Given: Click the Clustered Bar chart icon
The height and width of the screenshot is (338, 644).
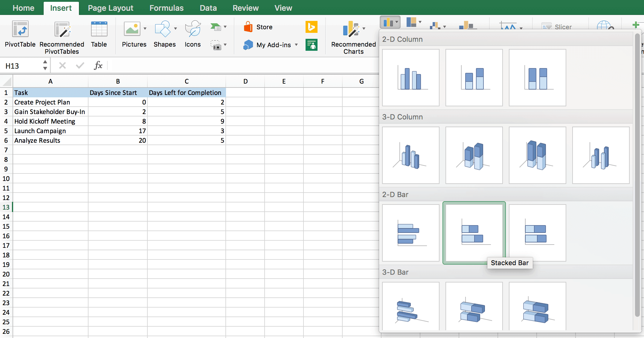Looking at the screenshot, I should (x=411, y=232).
